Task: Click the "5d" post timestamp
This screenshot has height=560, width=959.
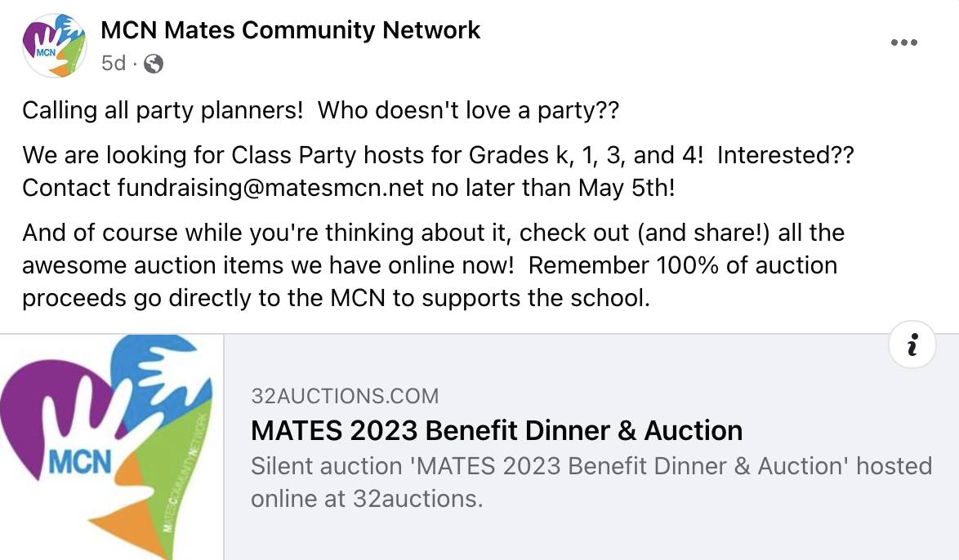Action: (114, 63)
